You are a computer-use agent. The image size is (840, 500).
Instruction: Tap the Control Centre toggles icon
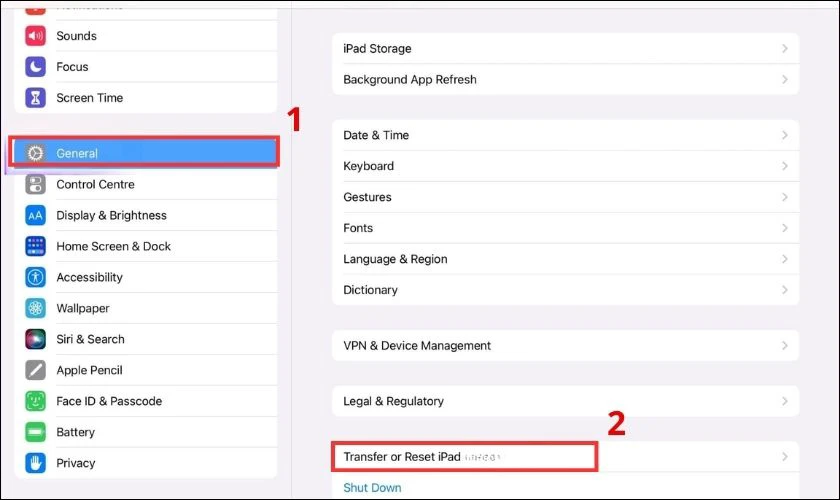[35, 184]
